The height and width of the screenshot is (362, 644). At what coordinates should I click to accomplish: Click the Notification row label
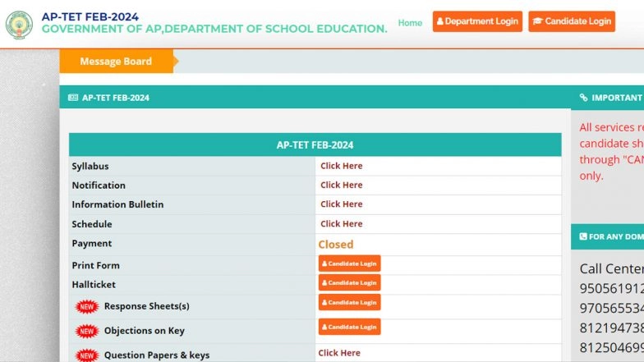(x=99, y=186)
